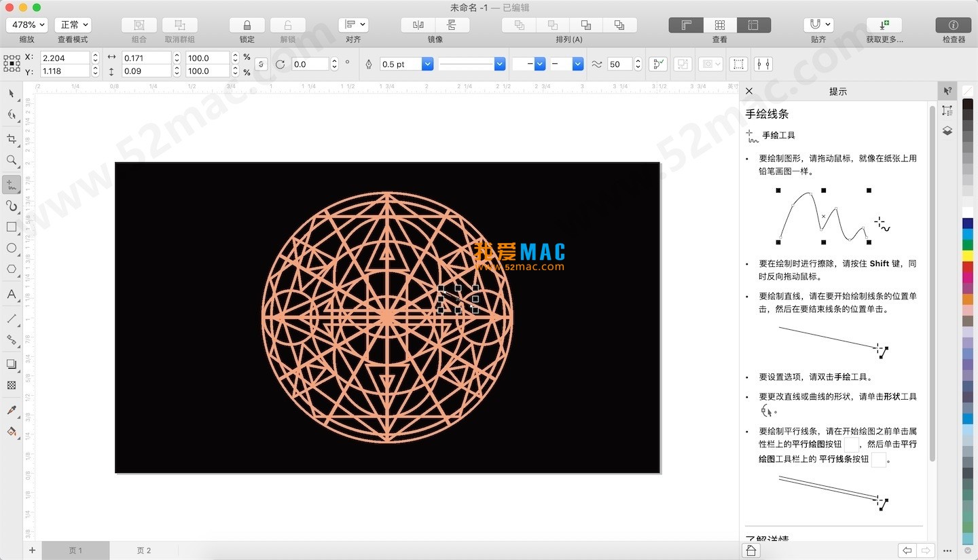The width and height of the screenshot is (978, 560).
Task: Click Get More (获取更多) download icon
Action: pos(884,25)
